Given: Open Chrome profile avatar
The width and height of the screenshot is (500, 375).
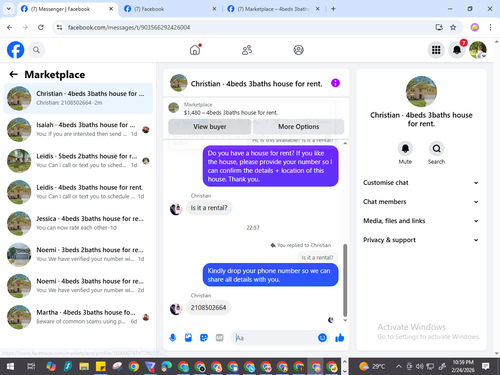Looking at the screenshot, I should [475, 27].
